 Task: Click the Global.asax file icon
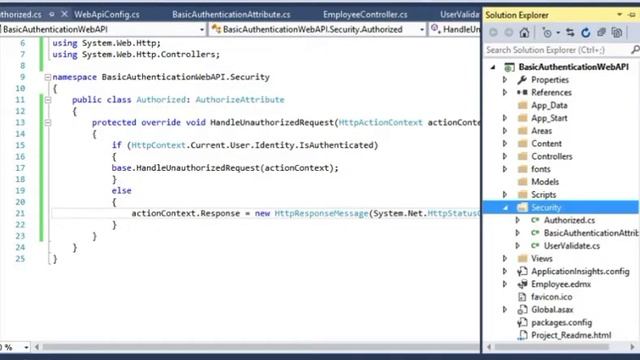[522, 309]
